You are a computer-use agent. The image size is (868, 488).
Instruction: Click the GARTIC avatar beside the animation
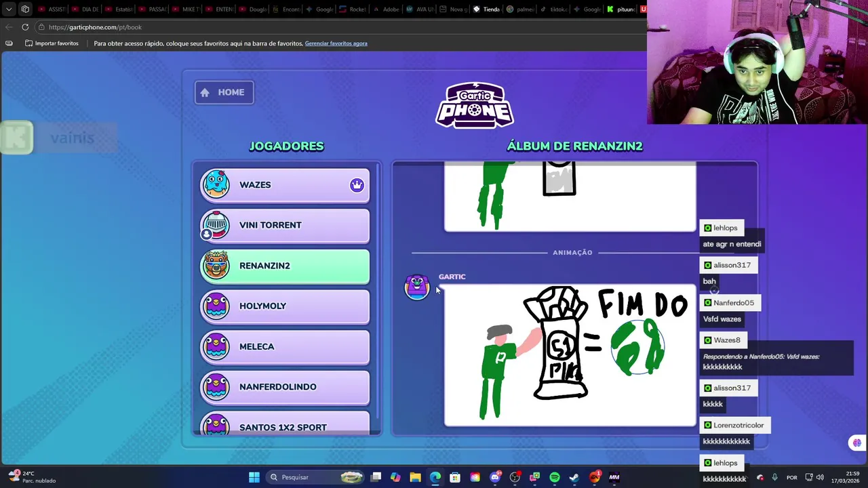[x=417, y=287]
